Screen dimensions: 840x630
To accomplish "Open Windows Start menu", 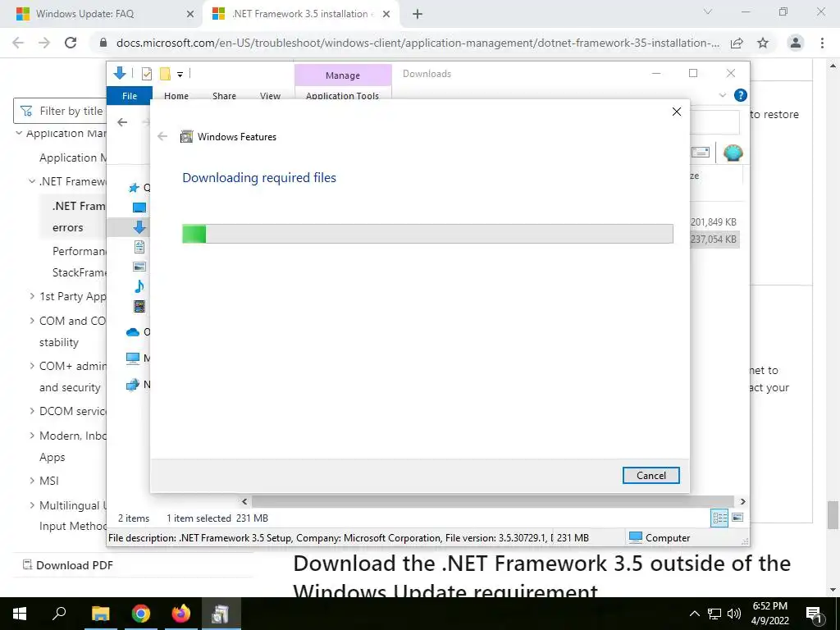I will pos(20,614).
